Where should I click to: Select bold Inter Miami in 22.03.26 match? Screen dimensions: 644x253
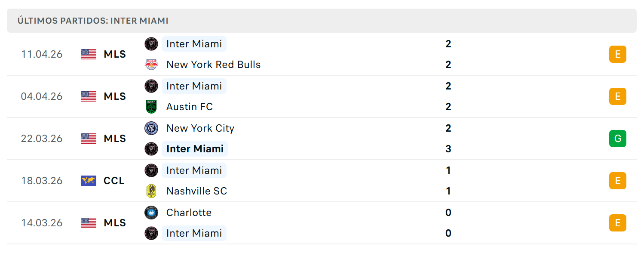click(195, 149)
